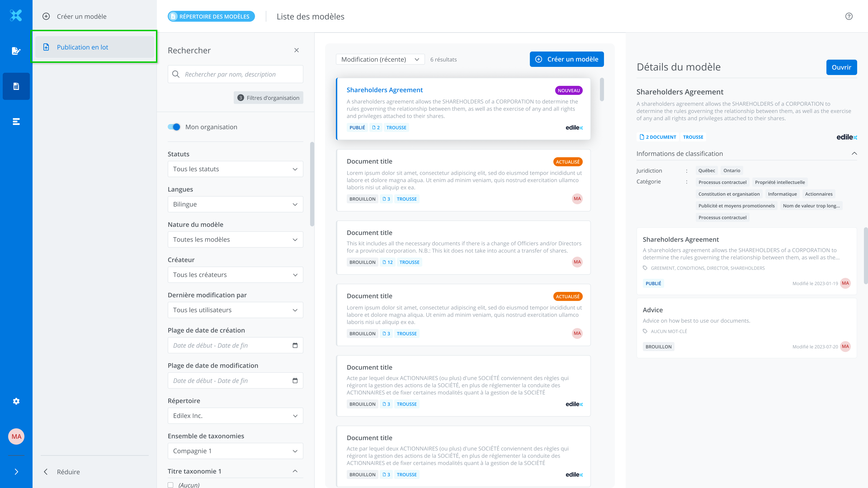Open the Modification (récente) sort dropdown

(x=380, y=59)
